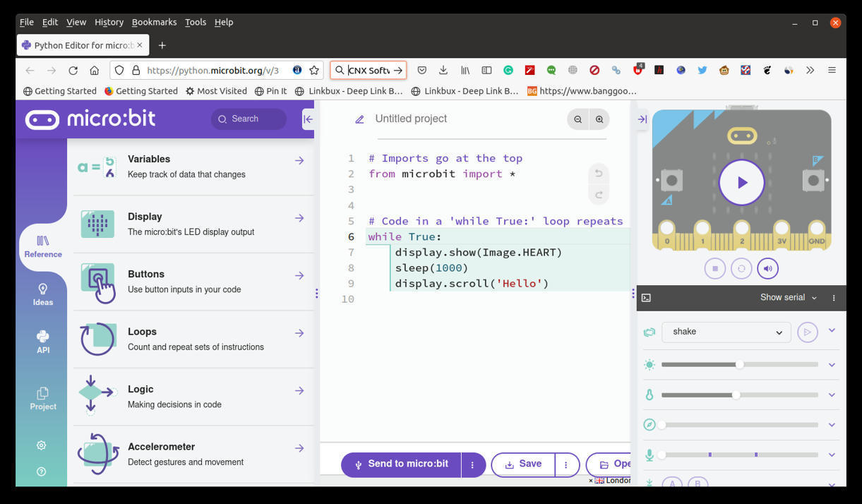
Task: Hide the simulator panel
Action: 642,119
